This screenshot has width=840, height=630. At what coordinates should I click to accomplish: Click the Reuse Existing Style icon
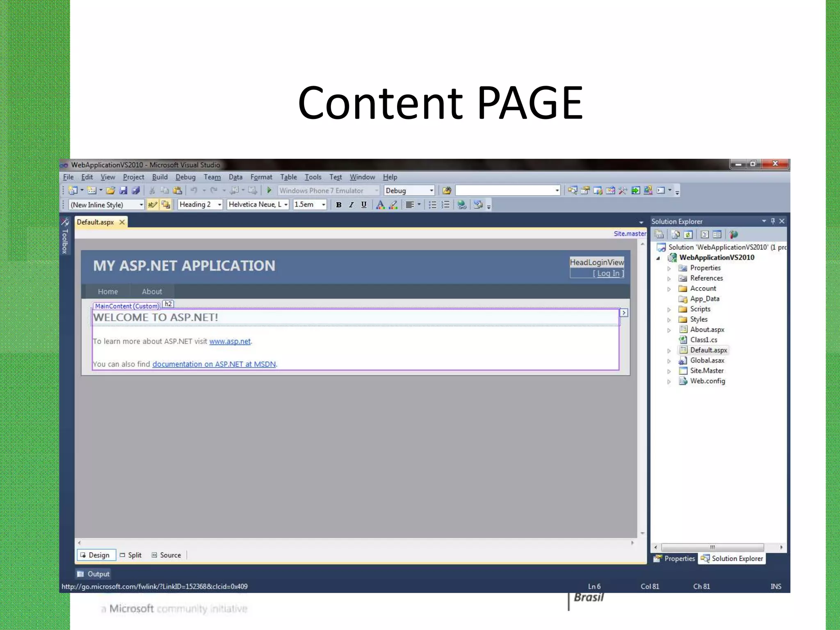(x=166, y=205)
